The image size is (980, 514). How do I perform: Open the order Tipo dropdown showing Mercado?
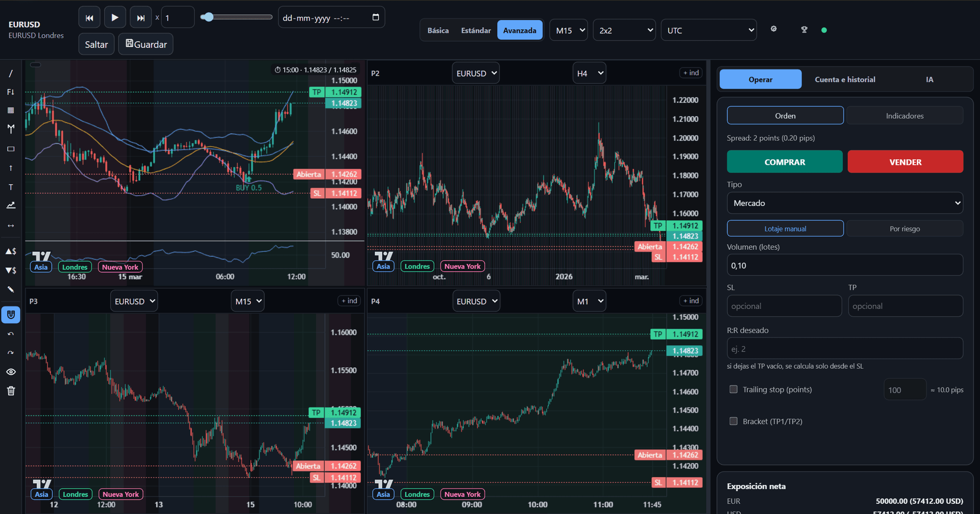pyautogui.click(x=845, y=203)
